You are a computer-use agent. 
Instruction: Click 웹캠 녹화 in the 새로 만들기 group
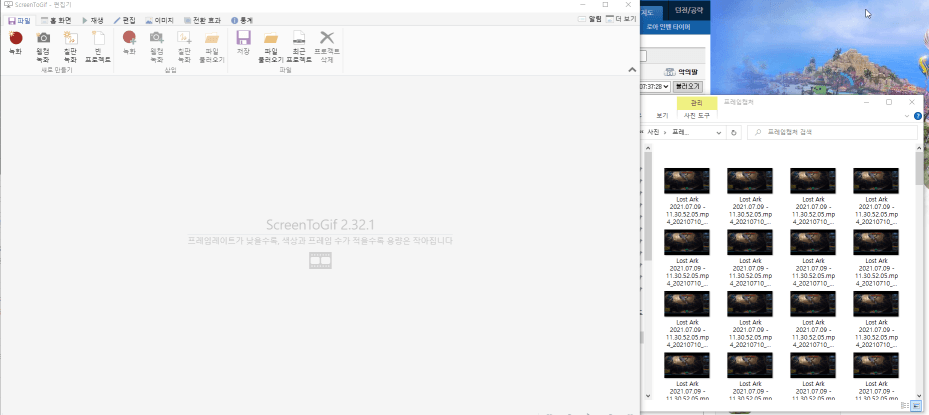[43, 45]
